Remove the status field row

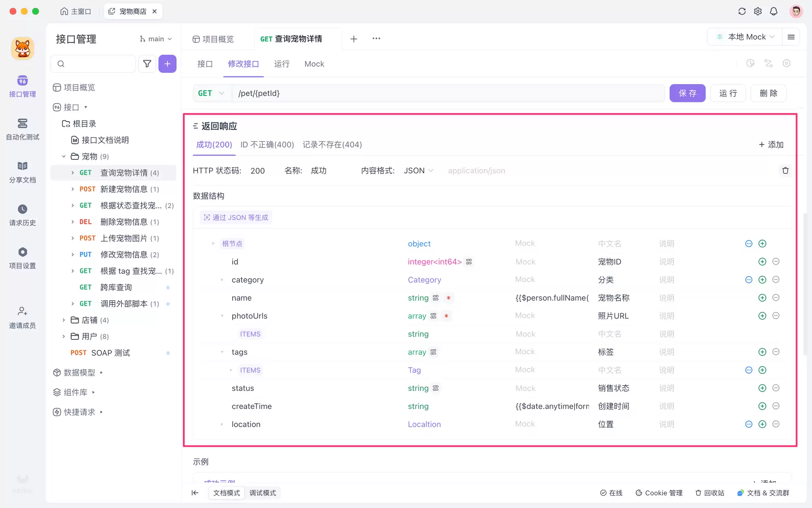pos(776,388)
